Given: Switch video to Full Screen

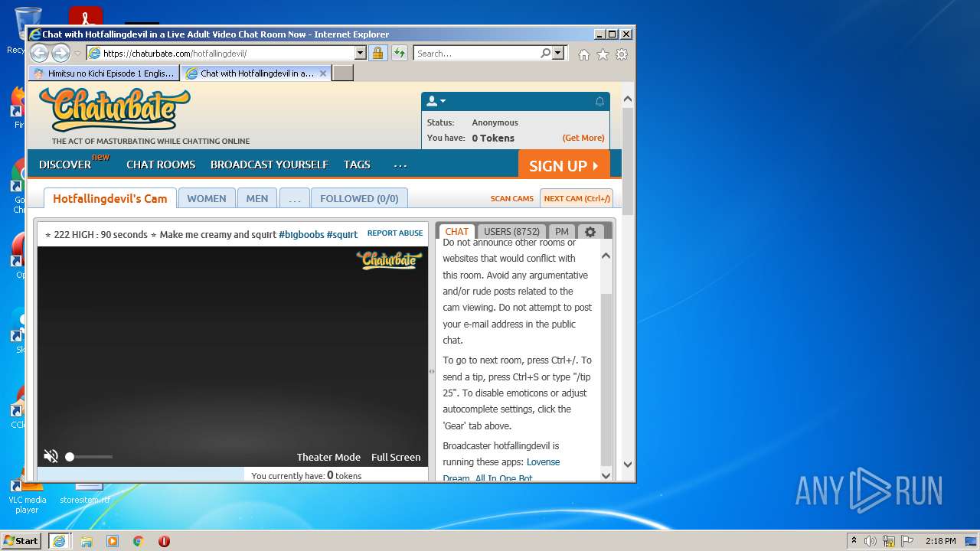Looking at the screenshot, I should 396,457.
